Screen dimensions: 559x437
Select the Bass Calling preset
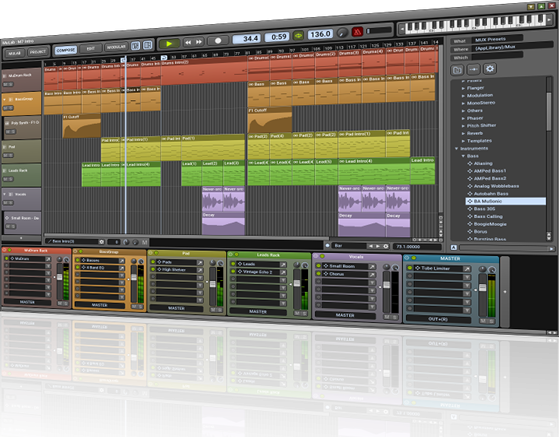(487, 216)
